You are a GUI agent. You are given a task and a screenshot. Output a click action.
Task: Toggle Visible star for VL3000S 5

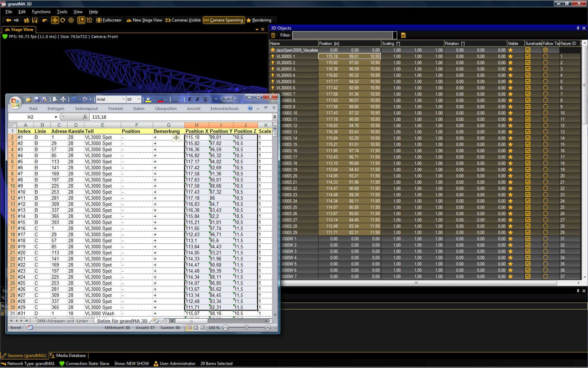point(510,81)
